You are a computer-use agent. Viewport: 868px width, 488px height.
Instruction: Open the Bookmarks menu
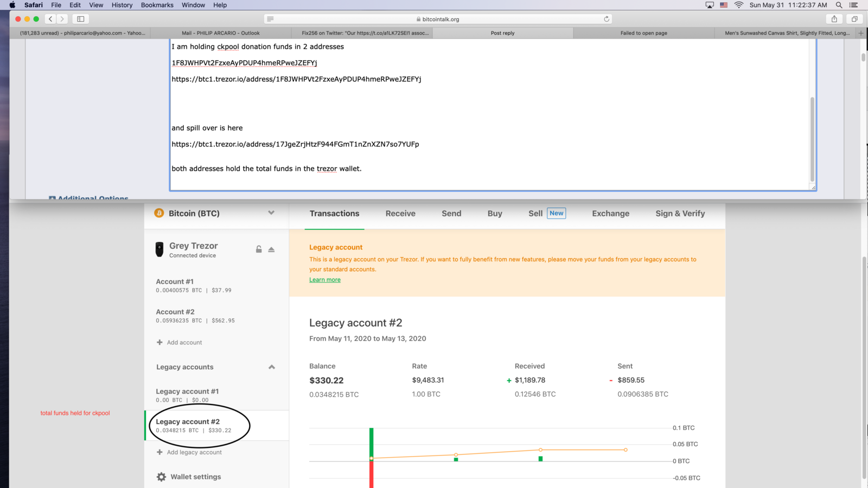pos(157,5)
